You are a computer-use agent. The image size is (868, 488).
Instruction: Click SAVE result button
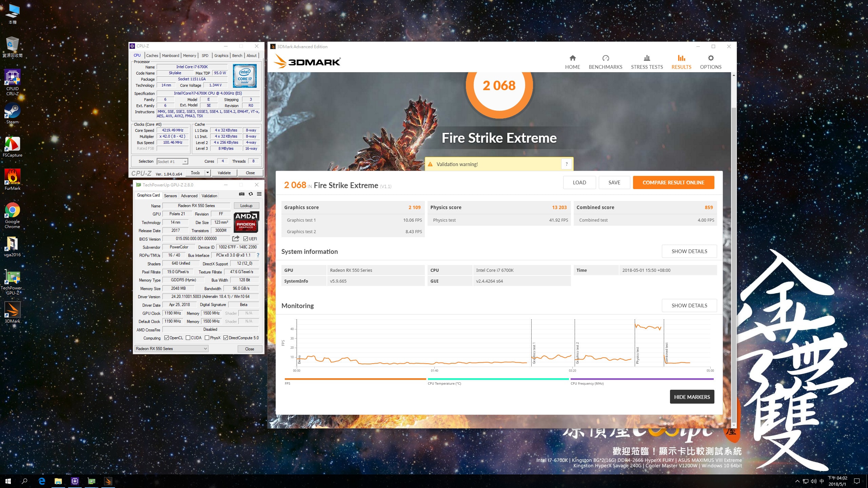pyautogui.click(x=614, y=183)
